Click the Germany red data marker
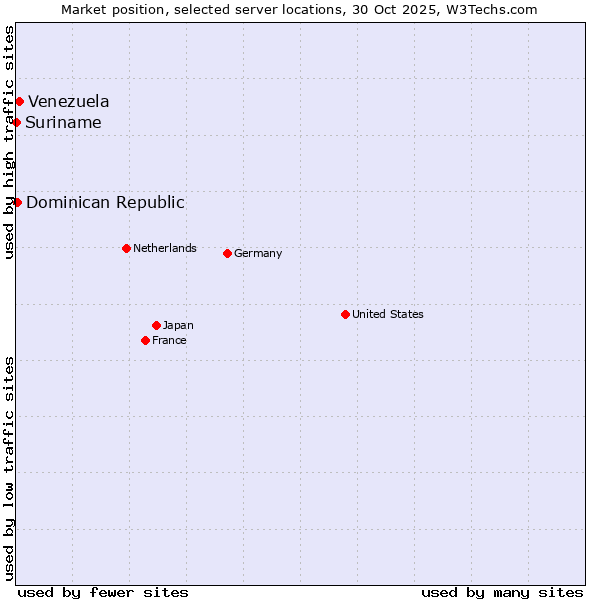 227,253
